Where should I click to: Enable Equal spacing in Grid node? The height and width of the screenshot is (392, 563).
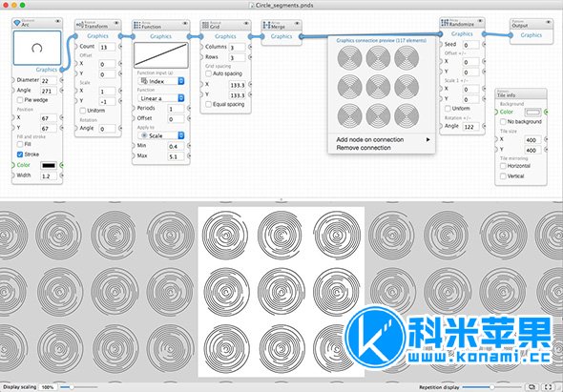click(x=208, y=105)
